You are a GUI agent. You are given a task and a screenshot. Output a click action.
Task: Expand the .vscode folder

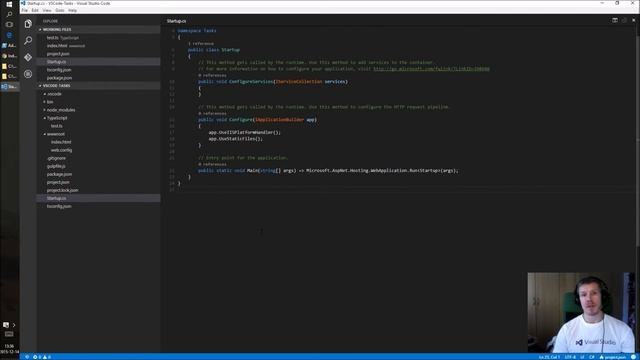[x=54, y=94]
